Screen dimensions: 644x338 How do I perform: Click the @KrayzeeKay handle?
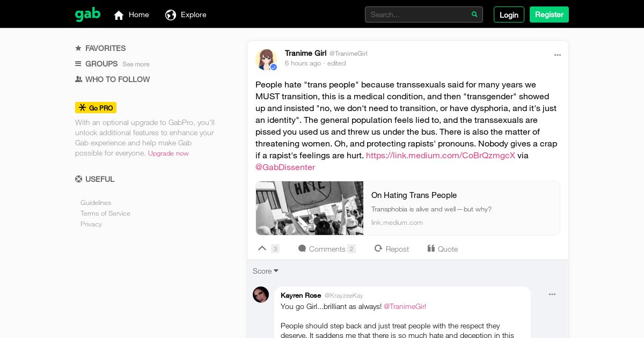pyautogui.click(x=344, y=296)
